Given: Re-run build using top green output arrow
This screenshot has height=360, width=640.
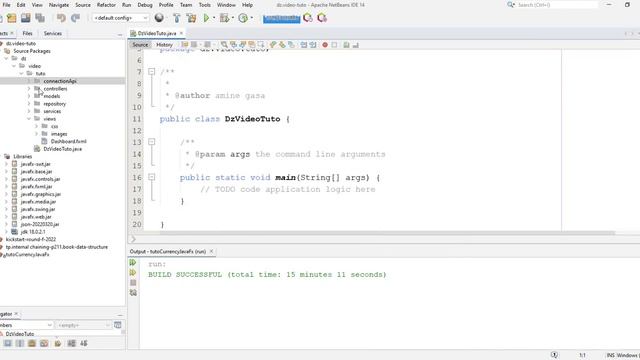Looking at the screenshot, I should pyautogui.click(x=133, y=262).
